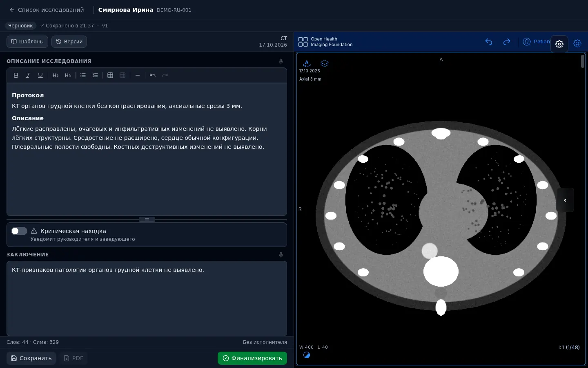Click the viewer undo arrow
This screenshot has height=368, width=588.
489,42
